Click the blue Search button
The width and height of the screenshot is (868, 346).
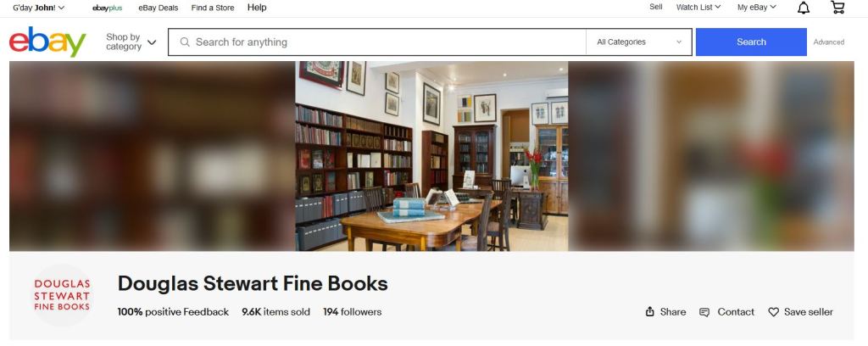point(751,42)
